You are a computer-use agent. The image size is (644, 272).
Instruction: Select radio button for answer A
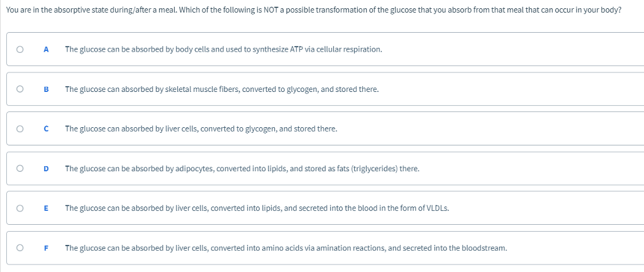point(21,50)
